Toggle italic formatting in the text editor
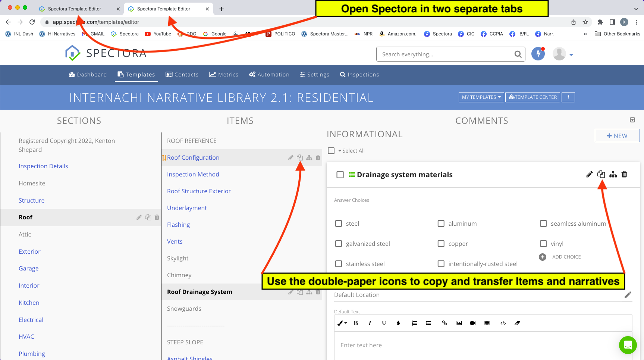644x360 pixels. [x=370, y=323]
